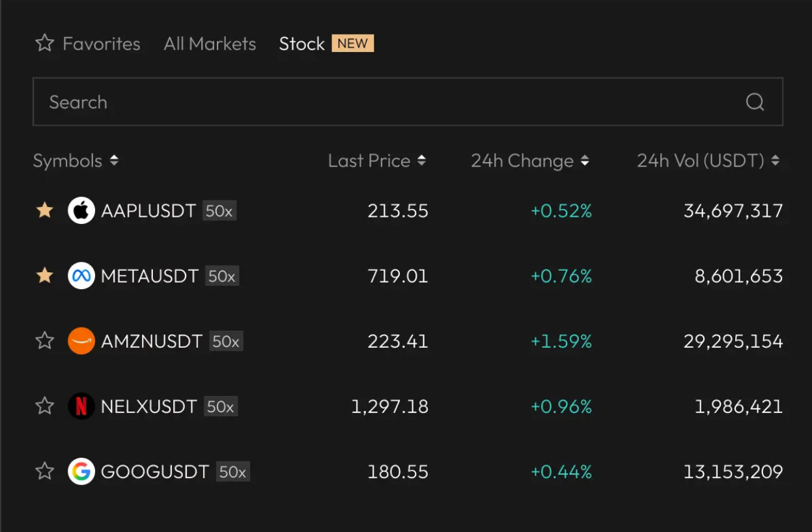Image resolution: width=812 pixels, height=532 pixels.
Task: Click the Netflix logo beside NELXUSDT
Action: [x=81, y=405]
